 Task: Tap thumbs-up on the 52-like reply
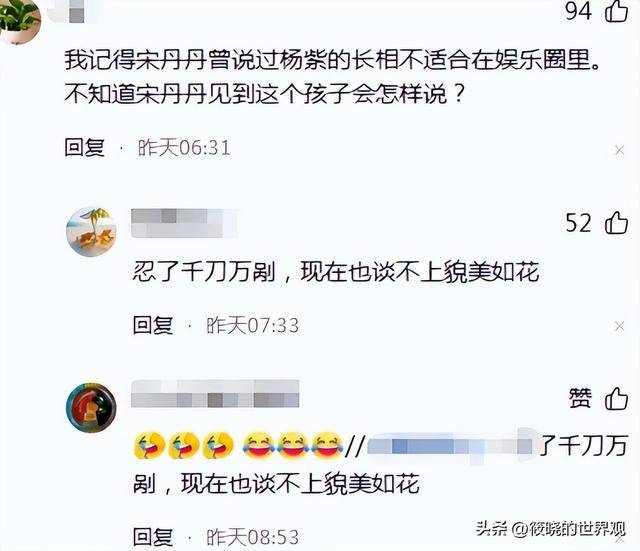[616, 223]
